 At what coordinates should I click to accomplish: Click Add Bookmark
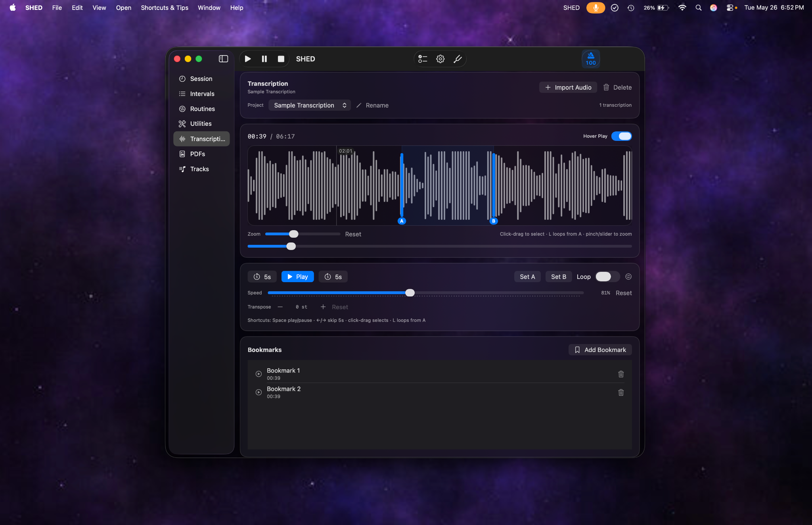click(600, 350)
